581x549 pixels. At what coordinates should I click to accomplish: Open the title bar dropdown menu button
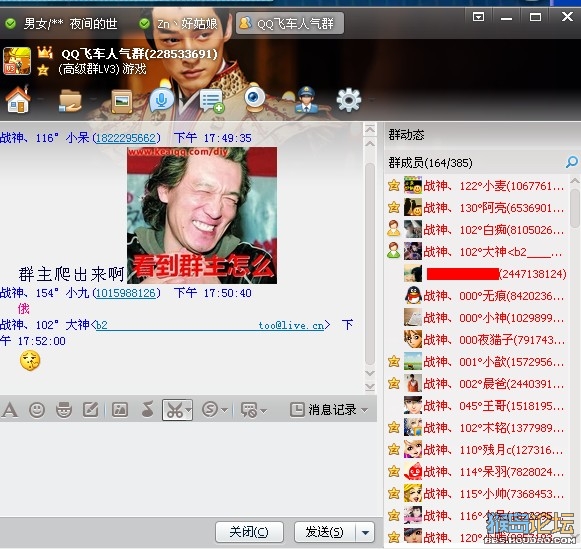pos(478,17)
